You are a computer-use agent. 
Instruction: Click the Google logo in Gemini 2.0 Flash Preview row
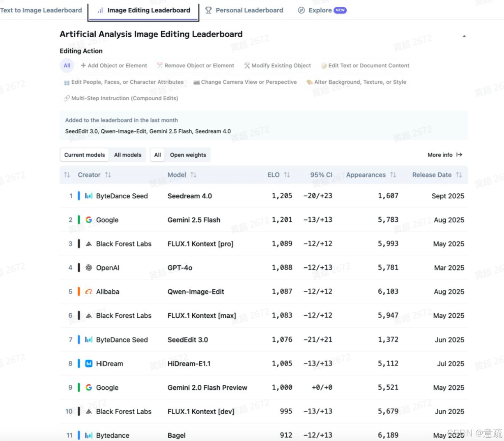tap(89, 387)
